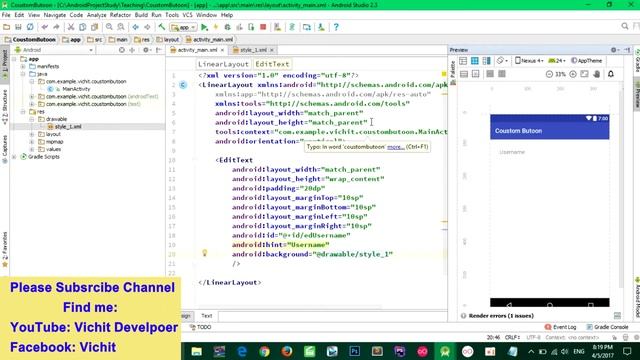Click the preview warnings bell icon
This screenshot has height=360, width=640.
611,74
